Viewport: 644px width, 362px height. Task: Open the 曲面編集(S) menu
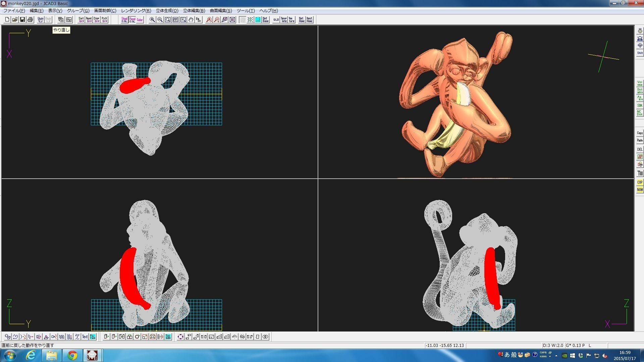221,11
